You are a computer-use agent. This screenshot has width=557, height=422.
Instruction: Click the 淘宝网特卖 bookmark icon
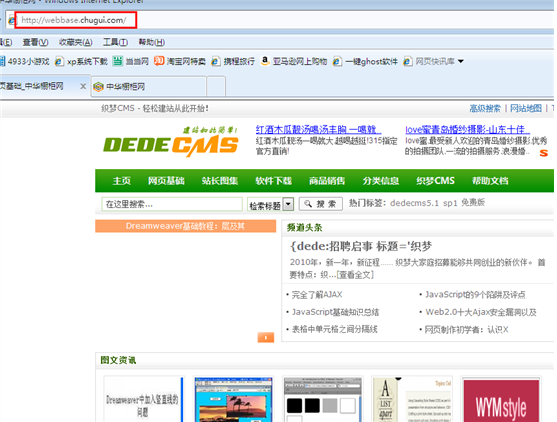(159, 61)
